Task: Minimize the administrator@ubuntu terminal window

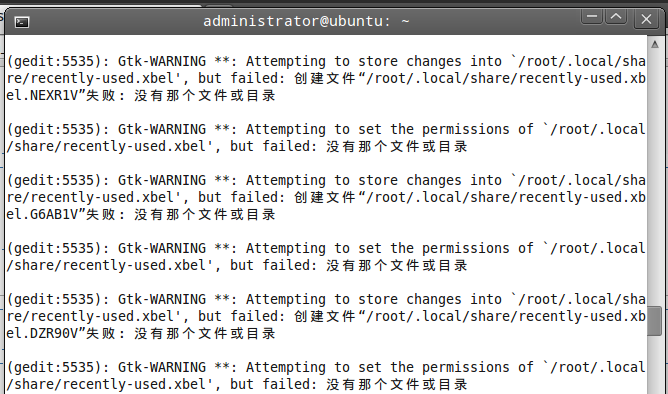Action: (x=592, y=17)
